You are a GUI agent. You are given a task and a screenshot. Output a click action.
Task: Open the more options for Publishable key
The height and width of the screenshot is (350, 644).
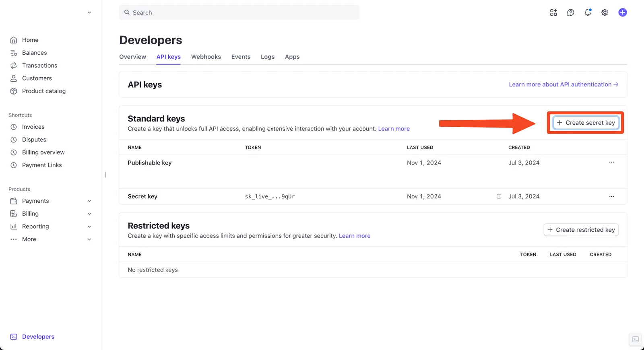(x=611, y=163)
